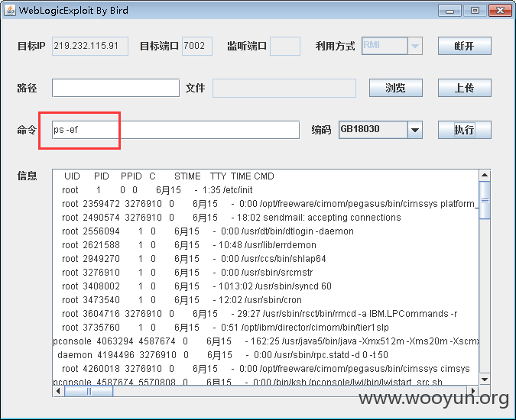This screenshot has width=516, height=420.
Task: Click the horizontal scrollbar left arrow
Action: pyautogui.click(x=59, y=391)
